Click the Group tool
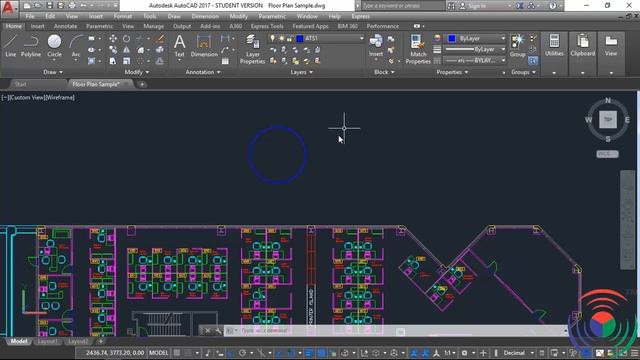Screen dimensions: 640x360 coord(517,46)
